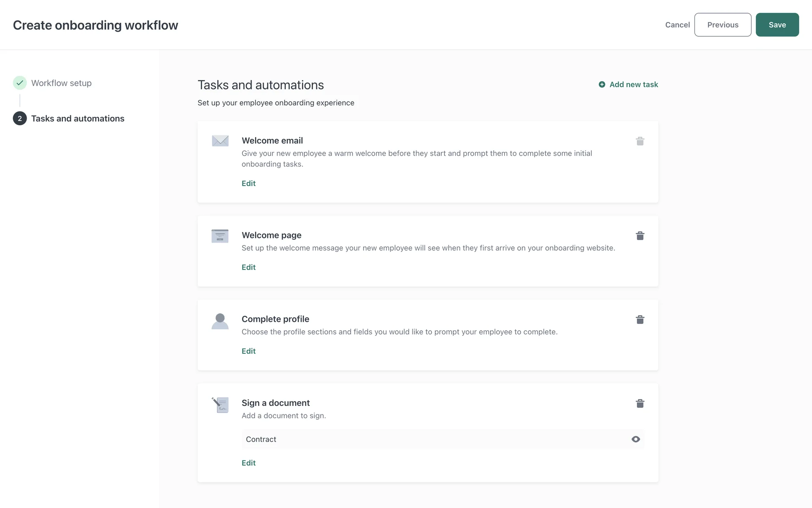Click the Sign a document pen icon
This screenshot has height=508, width=812.
click(x=220, y=405)
